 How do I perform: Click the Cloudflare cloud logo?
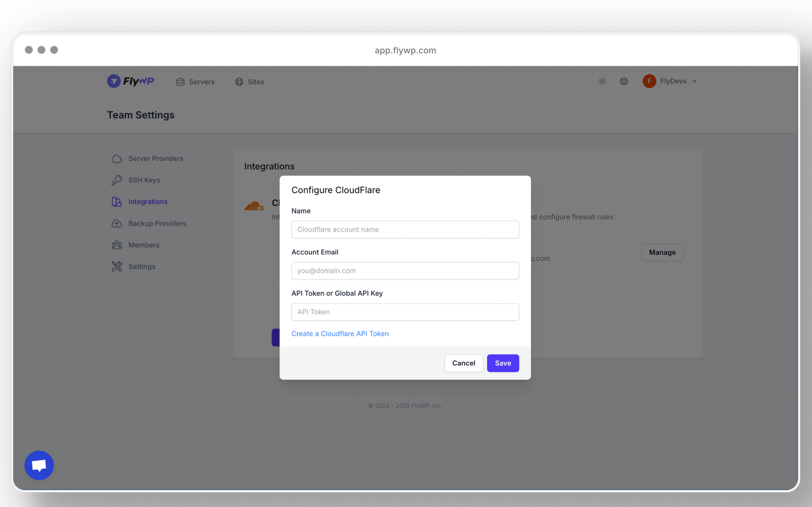254,206
